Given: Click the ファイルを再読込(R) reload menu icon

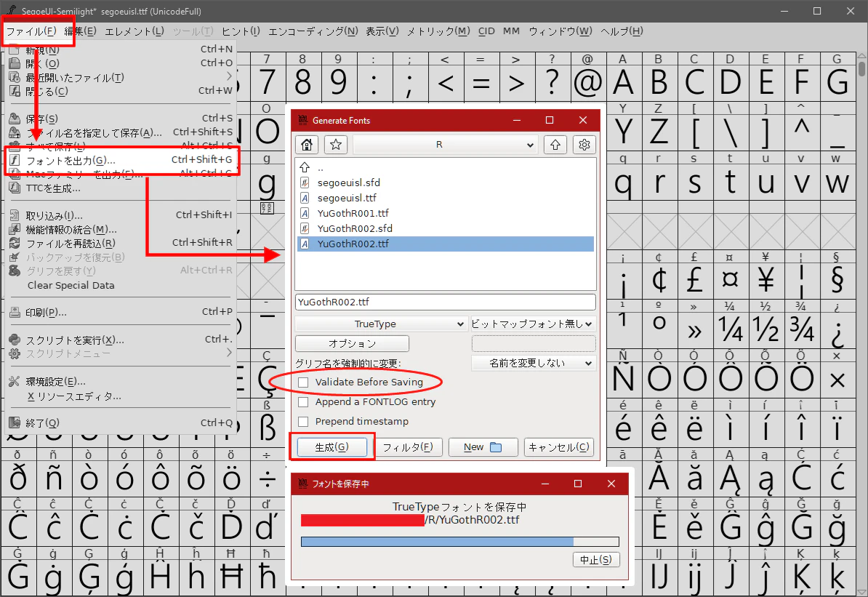Looking at the screenshot, I should point(15,243).
